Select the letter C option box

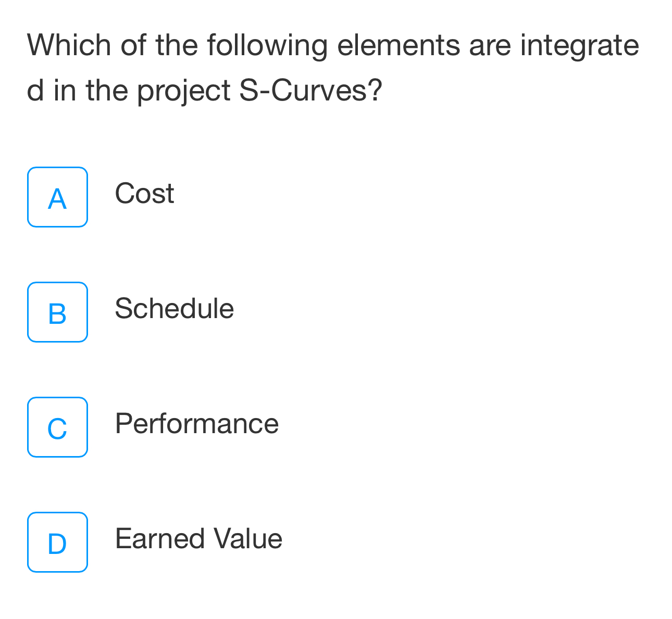click(x=57, y=427)
